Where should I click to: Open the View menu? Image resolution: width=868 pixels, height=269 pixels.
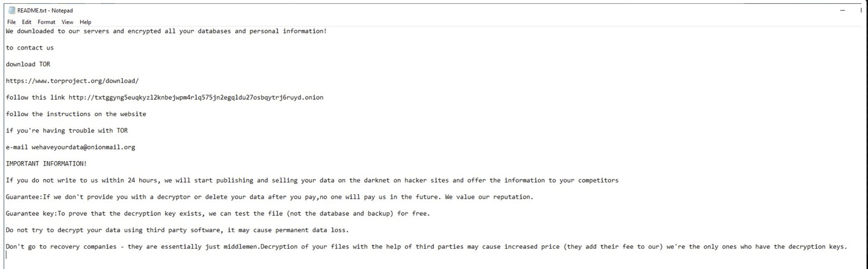(x=67, y=22)
